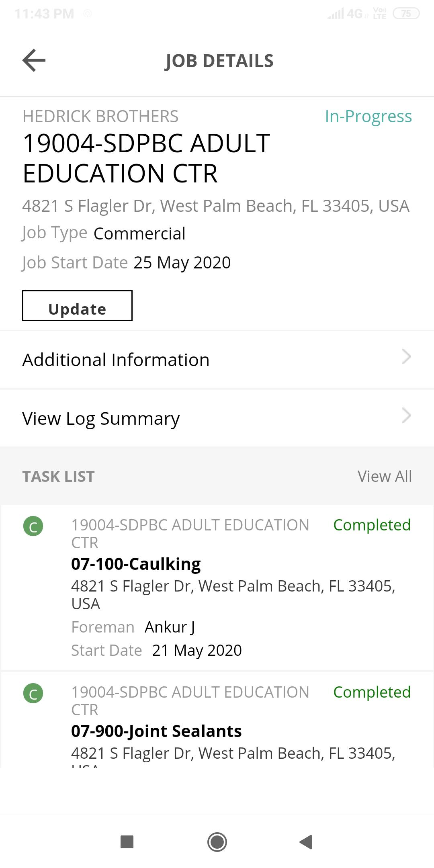Click the Update button
Viewport: 434px width, 868px height.
(77, 305)
